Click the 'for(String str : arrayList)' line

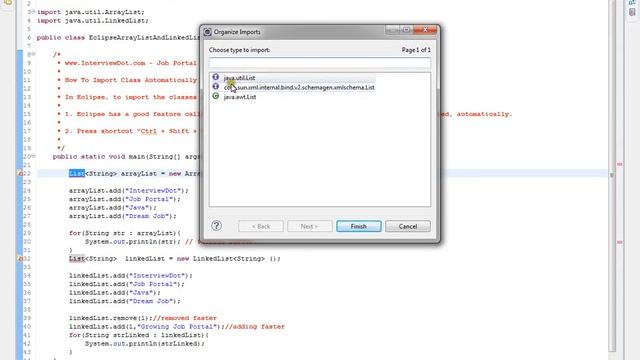pyautogui.click(x=124, y=233)
